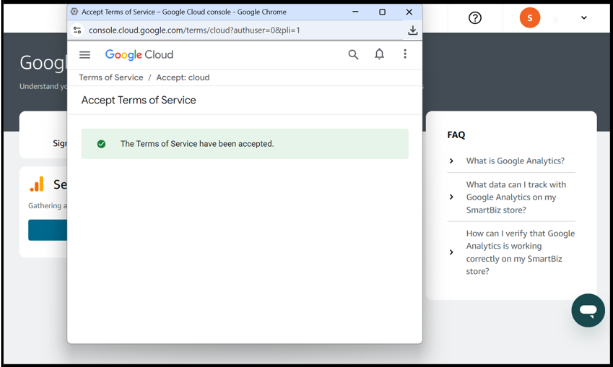613x367 pixels.
Task: Open the Google Cloud hamburger navigation menu
Action: pos(84,55)
